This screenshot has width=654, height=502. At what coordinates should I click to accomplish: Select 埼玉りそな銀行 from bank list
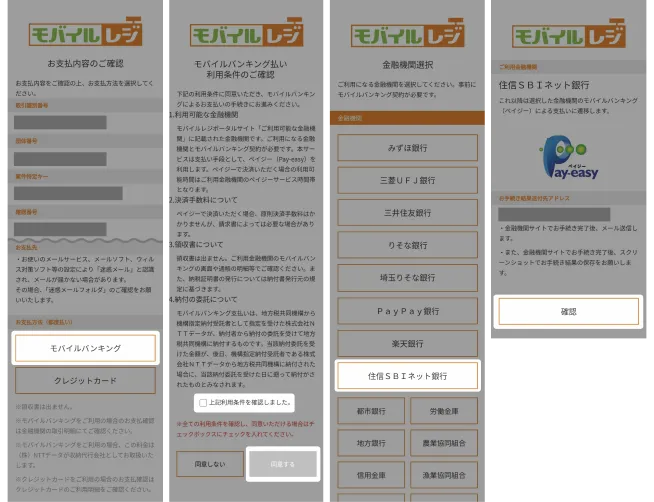[407, 278]
